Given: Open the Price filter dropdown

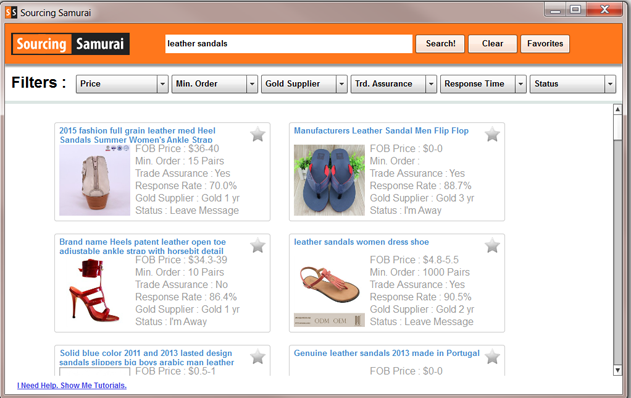Looking at the screenshot, I should coord(122,84).
